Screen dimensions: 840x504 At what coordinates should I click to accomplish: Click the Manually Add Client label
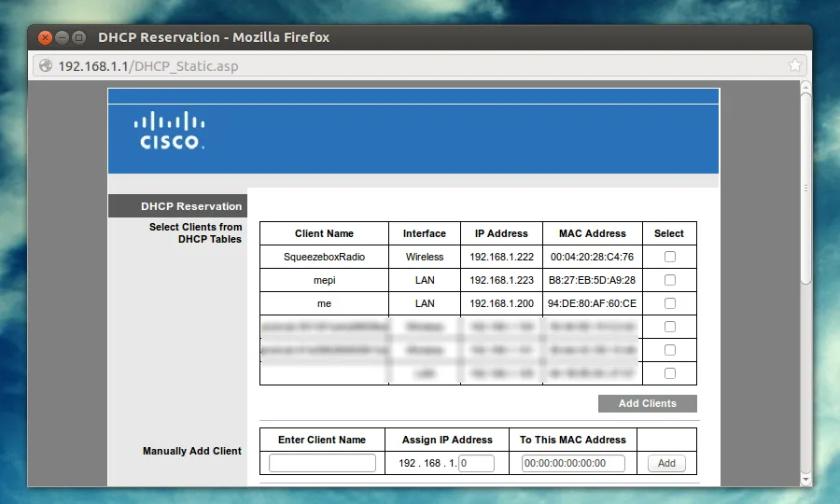click(x=191, y=451)
